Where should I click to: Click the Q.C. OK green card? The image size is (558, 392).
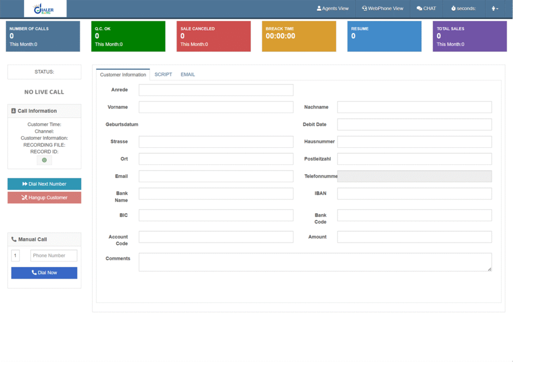click(x=128, y=37)
